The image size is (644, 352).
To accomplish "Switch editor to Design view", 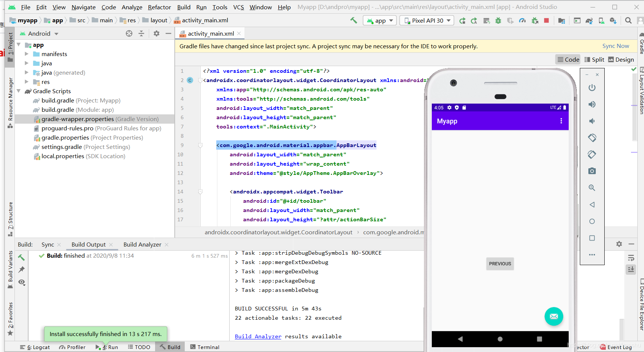I will [x=621, y=59].
